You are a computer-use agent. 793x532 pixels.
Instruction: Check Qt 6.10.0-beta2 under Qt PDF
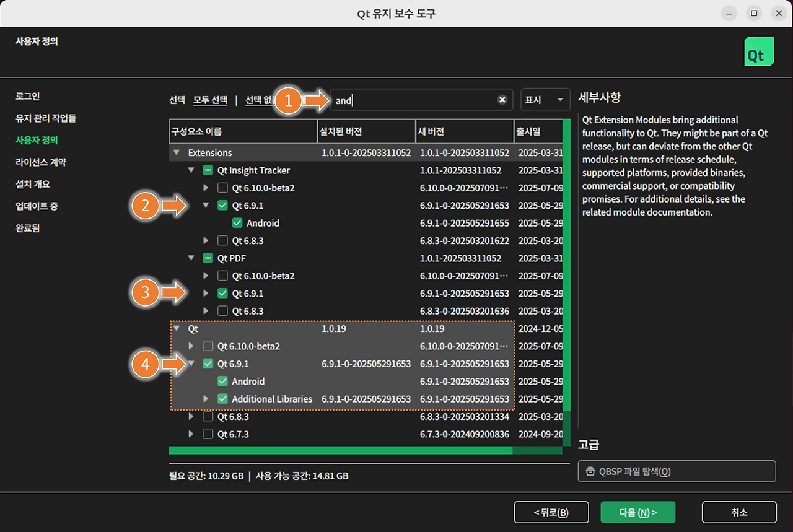[223, 276]
